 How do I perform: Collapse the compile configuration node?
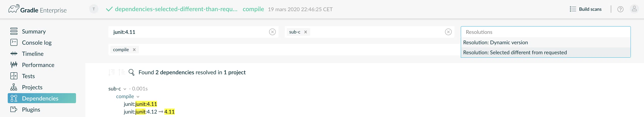point(138,97)
